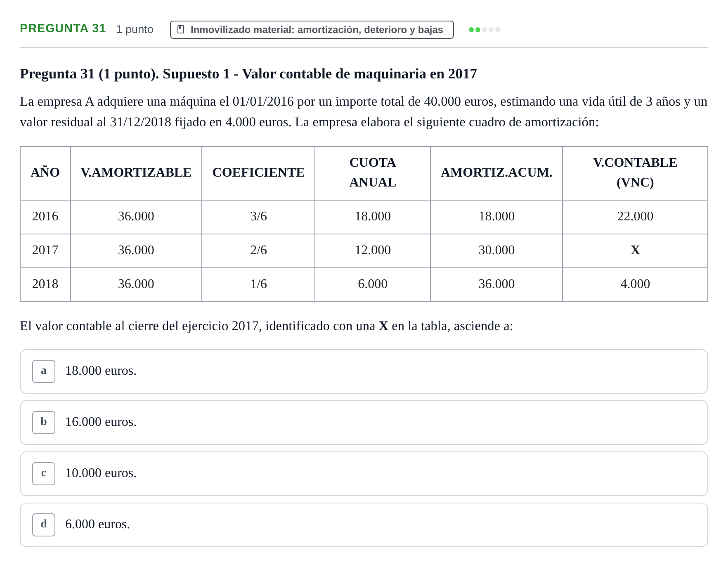The height and width of the screenshot is (567, 728).
Task: Click the CUOTA ANUAL column header
Action: (x=373, y=173)
